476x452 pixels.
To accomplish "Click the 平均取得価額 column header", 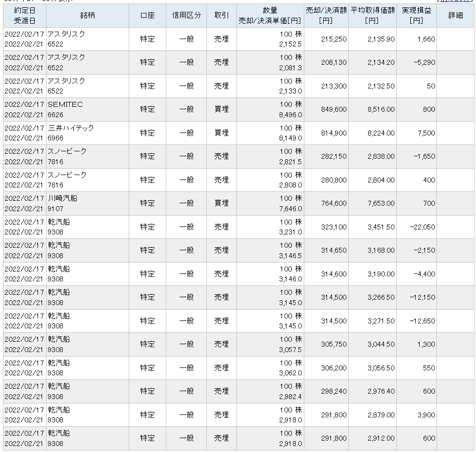I will point(373,15).
